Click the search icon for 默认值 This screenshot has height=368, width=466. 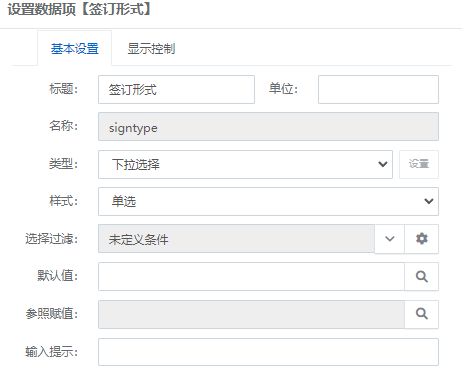coord(422,276)
